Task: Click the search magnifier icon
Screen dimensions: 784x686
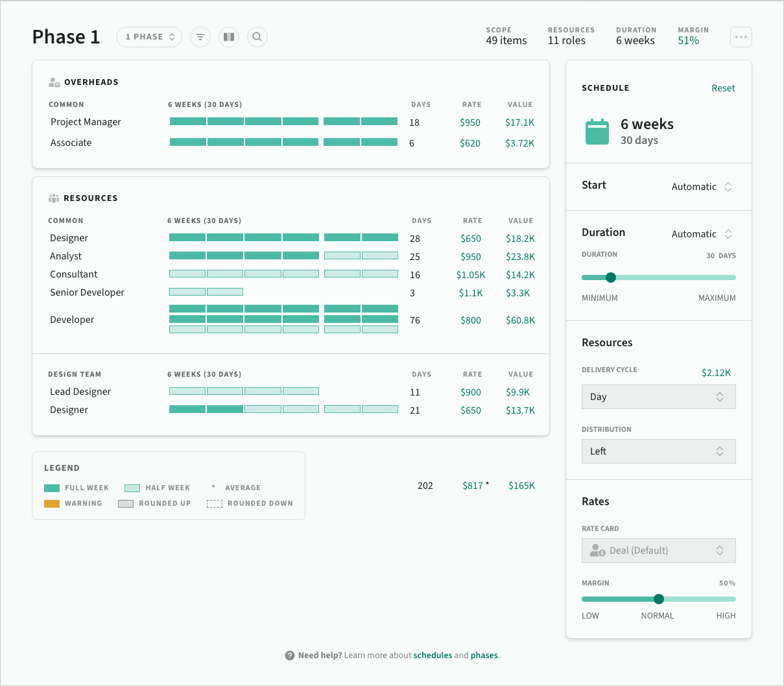Action: point(257,37)
